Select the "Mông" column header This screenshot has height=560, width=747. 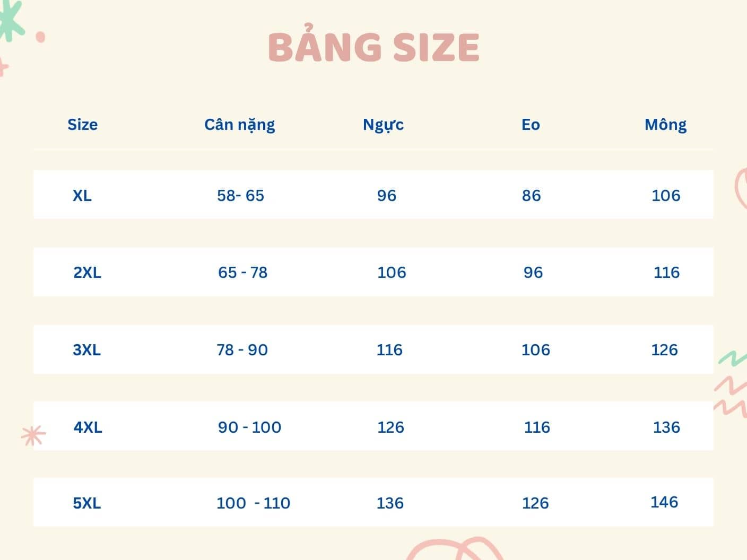point(665,125)
